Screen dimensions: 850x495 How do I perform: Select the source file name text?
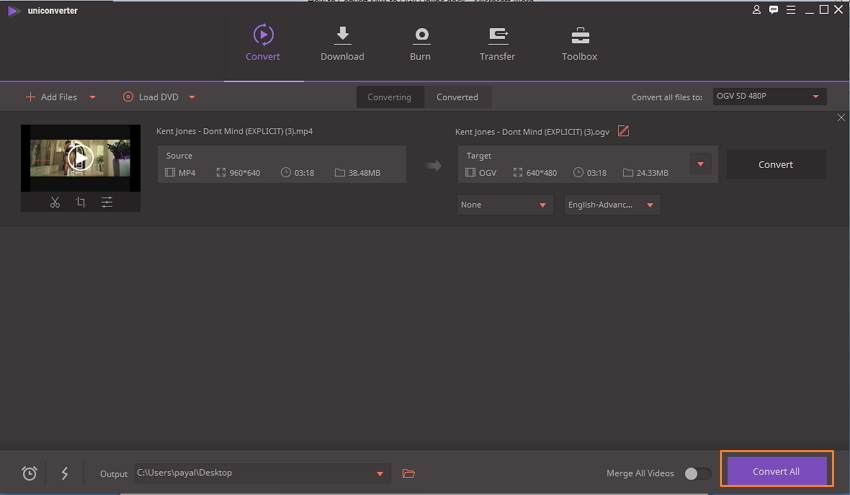pos(234,131)
